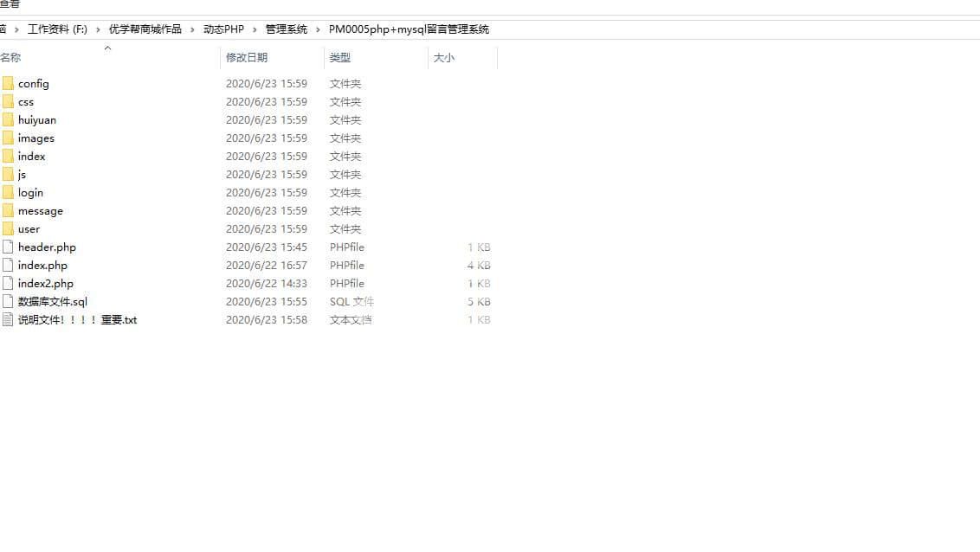
Task: Go to 管理系统 folder in address bar
Action: point(287,29)
